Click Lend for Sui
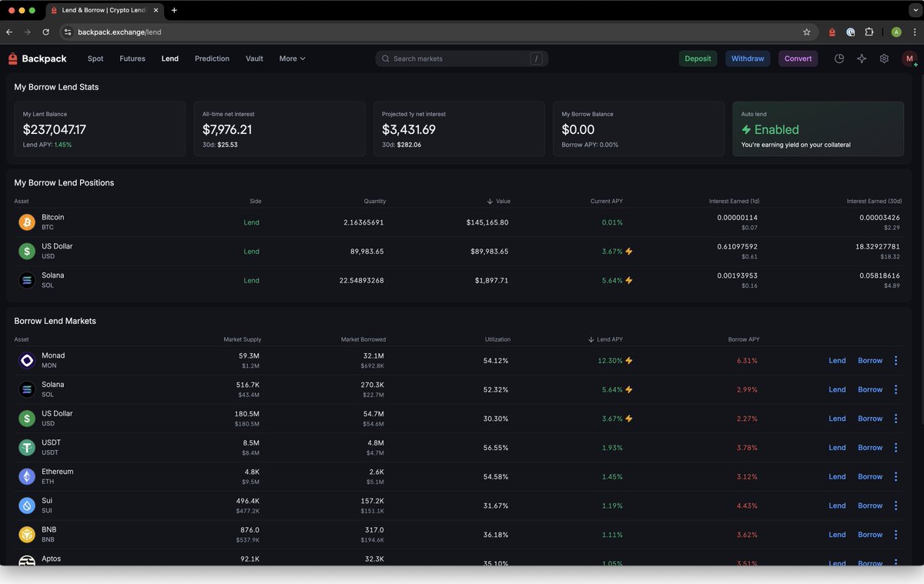This screenshot has width=924, height=584. pos(837,506)
